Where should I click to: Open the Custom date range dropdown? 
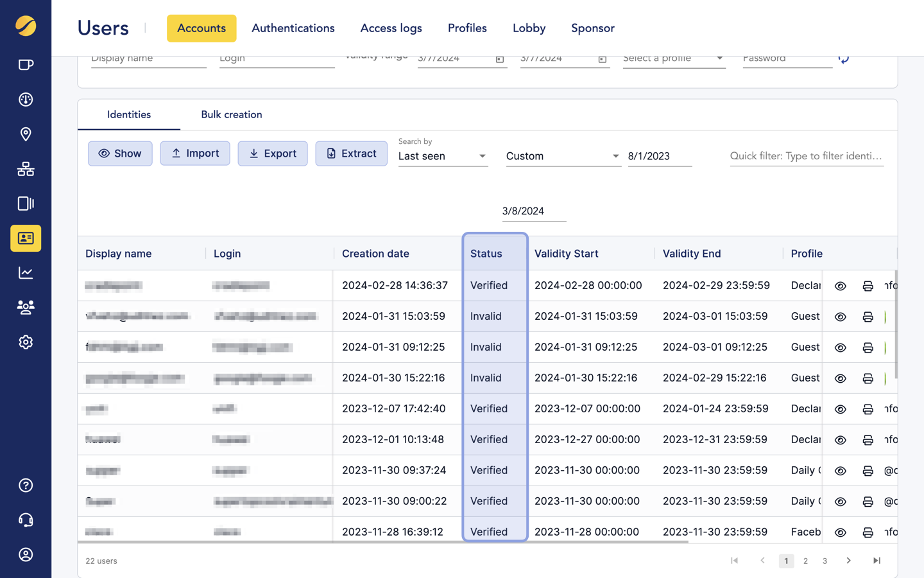pos(563,156)
